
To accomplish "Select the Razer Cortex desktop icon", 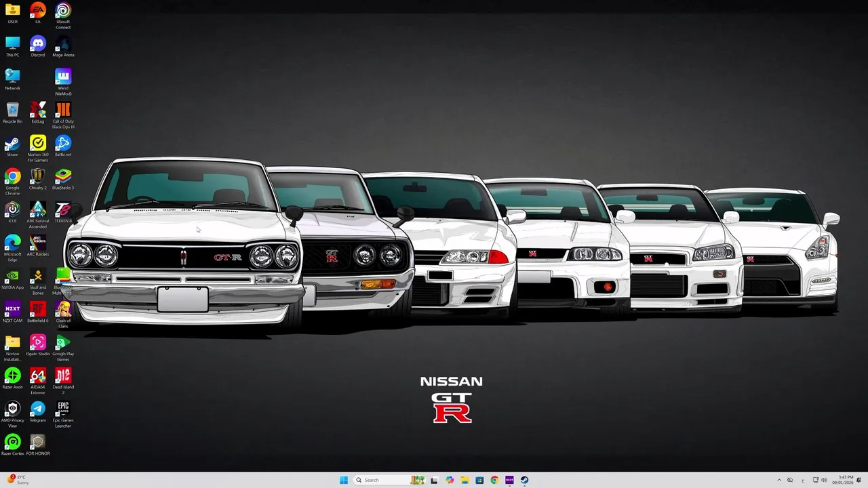I will (x=12, y=445).
